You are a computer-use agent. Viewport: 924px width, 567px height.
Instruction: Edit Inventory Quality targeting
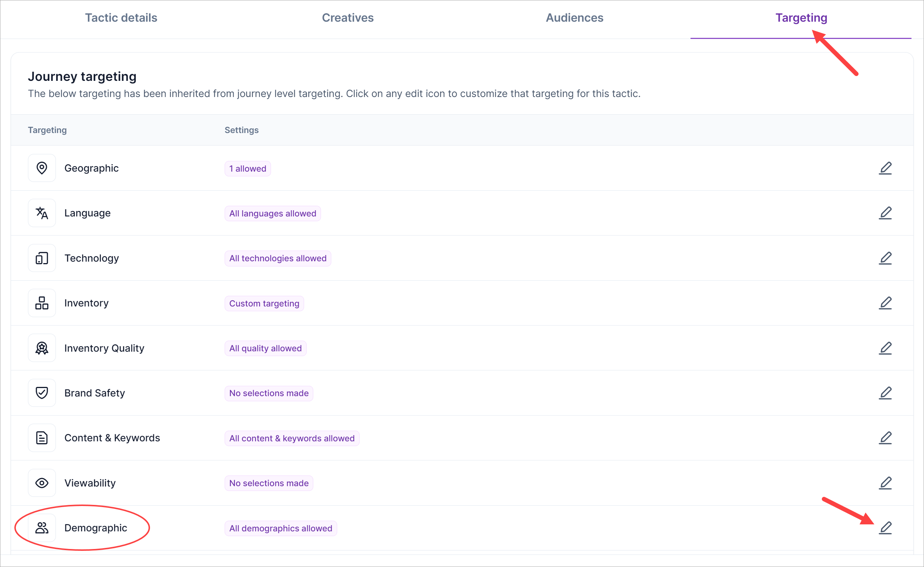click(885, 348)
